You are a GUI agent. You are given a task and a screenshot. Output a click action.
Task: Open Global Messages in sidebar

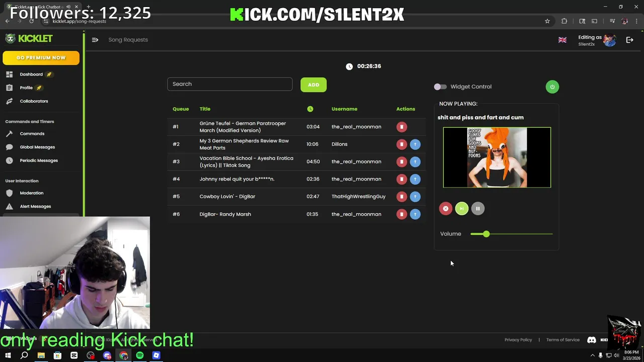click(x=37, y=147)
